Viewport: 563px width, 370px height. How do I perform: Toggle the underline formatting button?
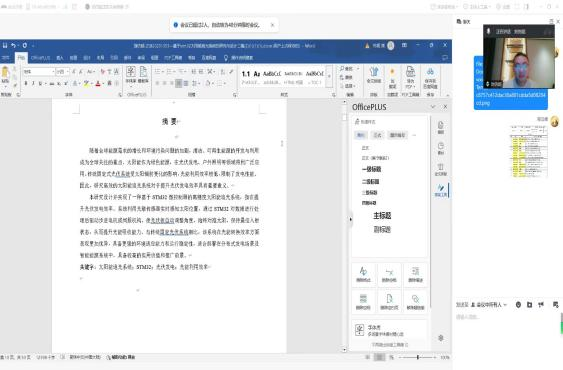41,83
